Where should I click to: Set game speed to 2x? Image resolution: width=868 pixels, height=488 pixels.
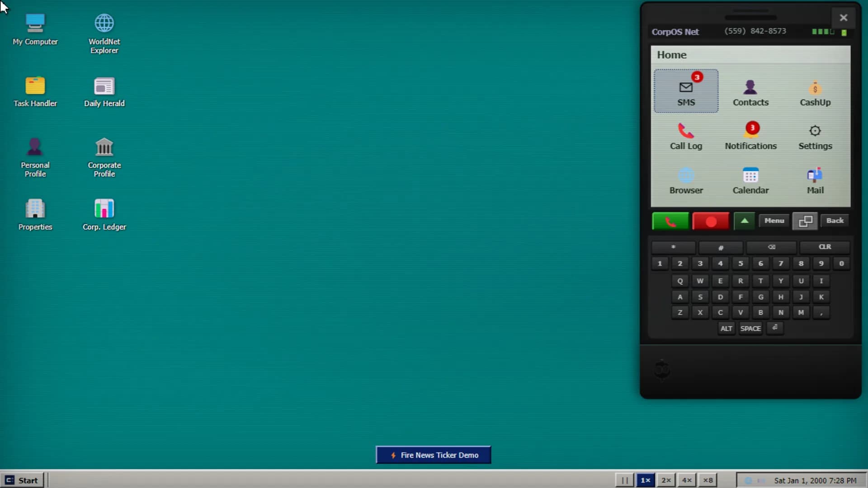[x=666, y=480]
